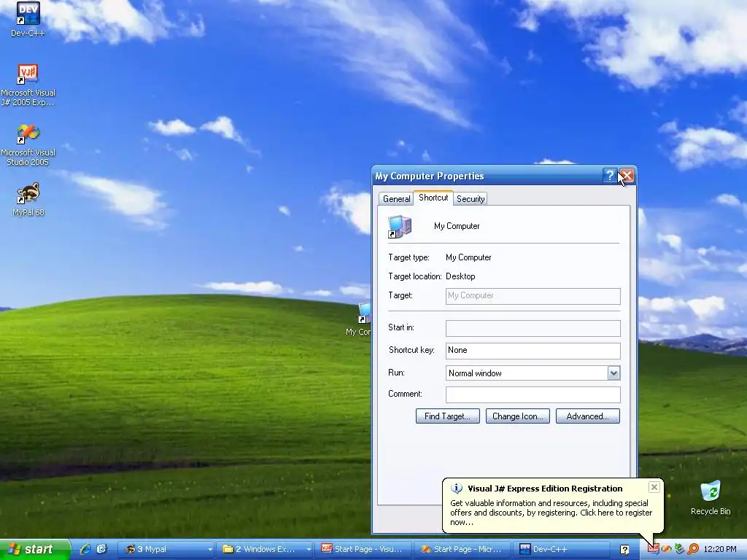Switch to the Start Page - Visual J# taskbar item
Image resolution: width=747 pixels, height=560 pixels.
tap(363, 550)
